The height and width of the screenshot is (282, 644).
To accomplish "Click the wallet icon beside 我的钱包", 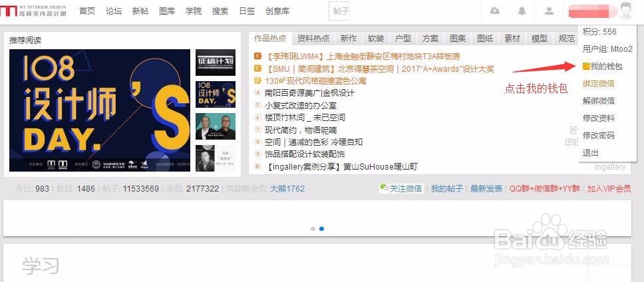I will [586, 66].
